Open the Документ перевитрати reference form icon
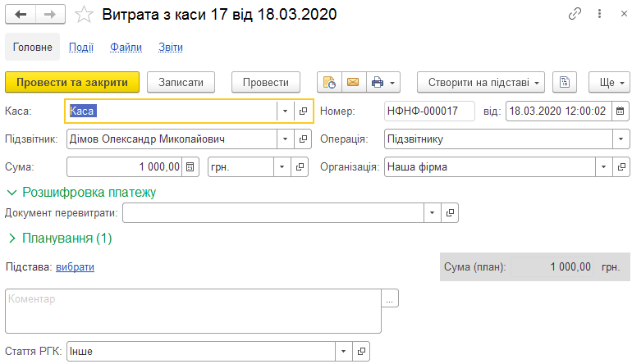The height and width of the screenshot is (364, 632). (450, 212)
